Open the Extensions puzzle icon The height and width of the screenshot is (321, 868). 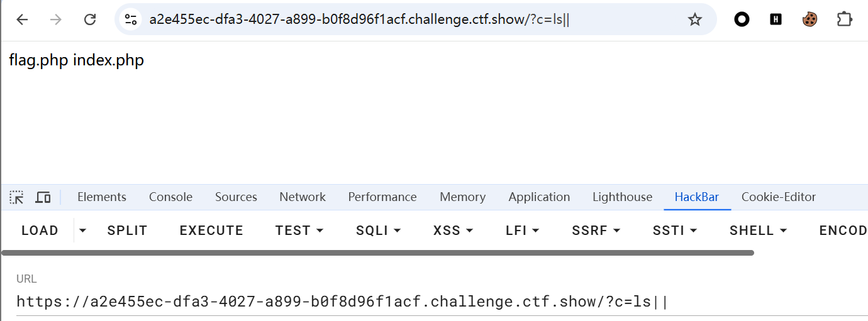[844, 19]
